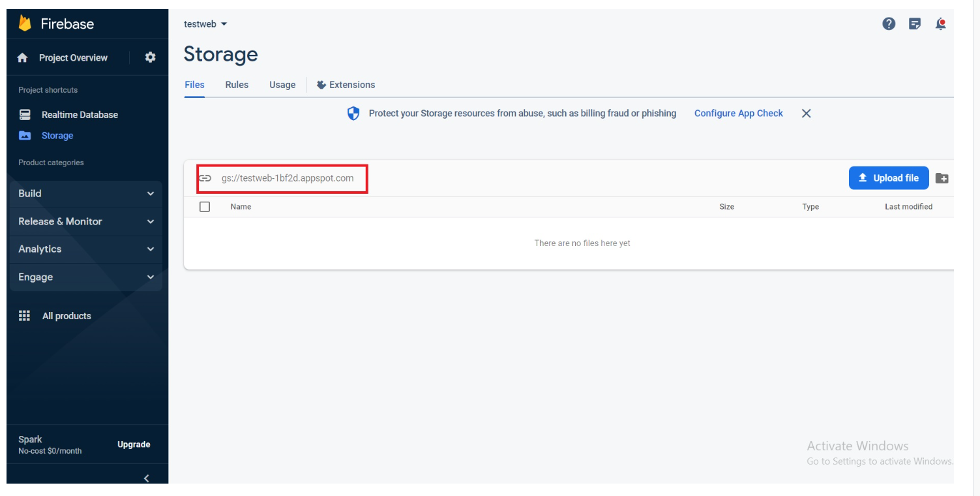This screenshot has height=496, width=980.
Task: Sort by the Last modified column
Action: click(x=908, y=207)
